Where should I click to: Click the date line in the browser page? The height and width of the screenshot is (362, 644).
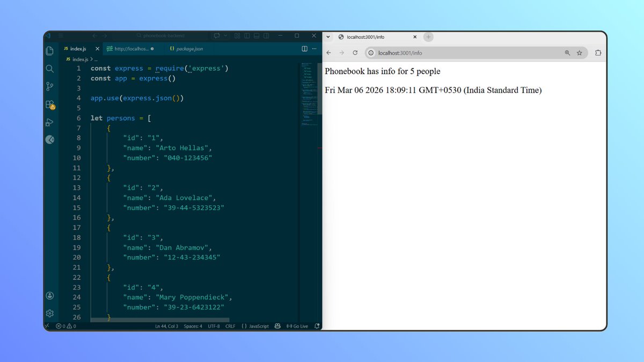point(433,90)
